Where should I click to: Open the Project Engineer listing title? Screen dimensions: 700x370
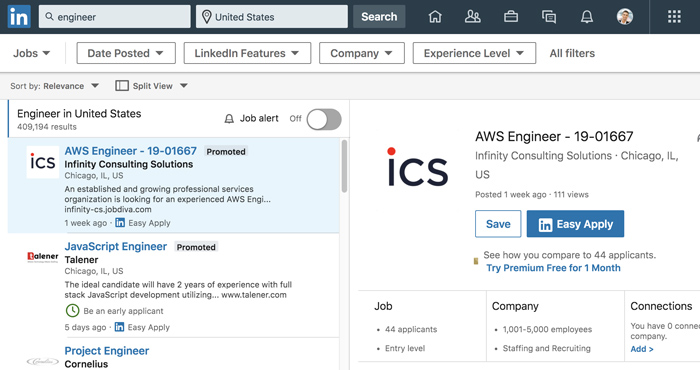tap(107, 351)
